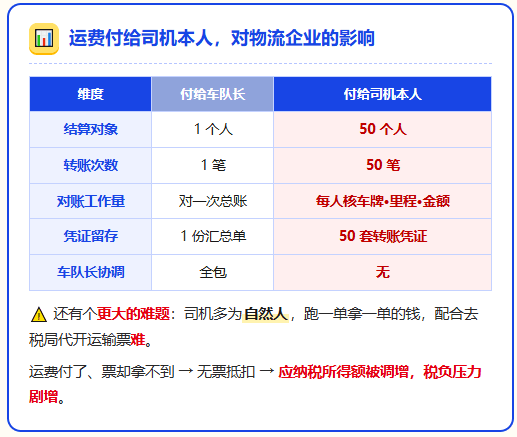Click the cell 1 份汇总单
517x437 pixels.
pyautogui.click(x=212, y=236)
